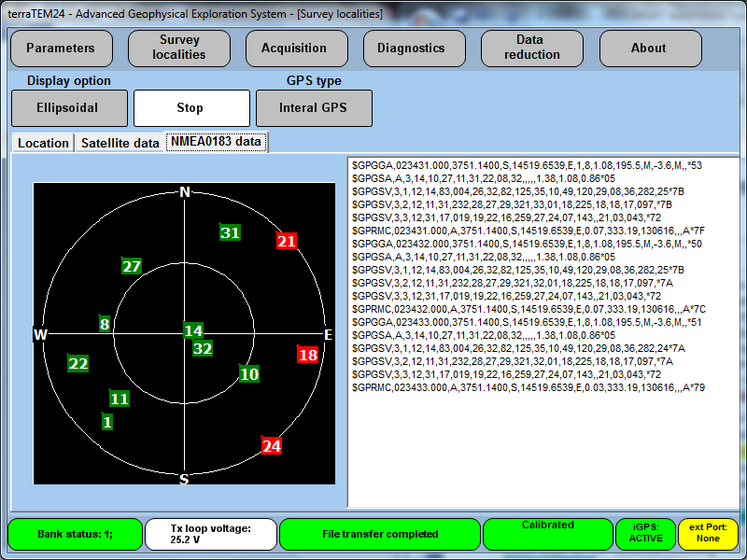Click satellite 10 marker
The image size is (747, 560).
249,374
